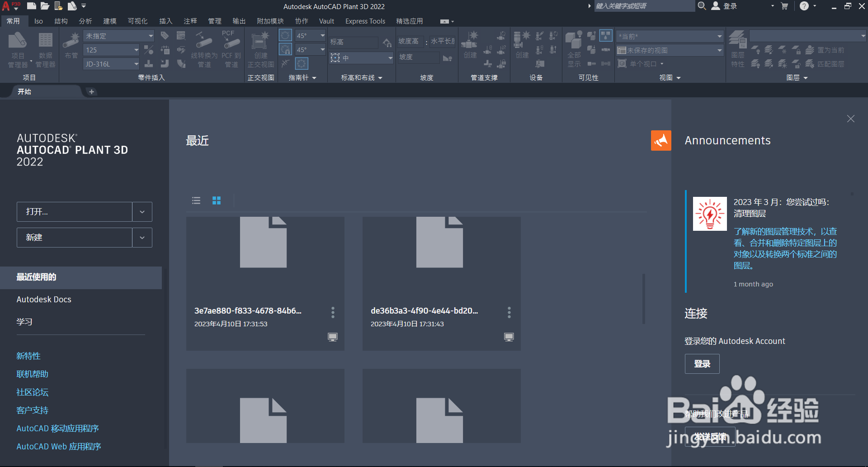Click the PCF to Pipe (PCF 到管道) tool

click(x=231, y=49)
